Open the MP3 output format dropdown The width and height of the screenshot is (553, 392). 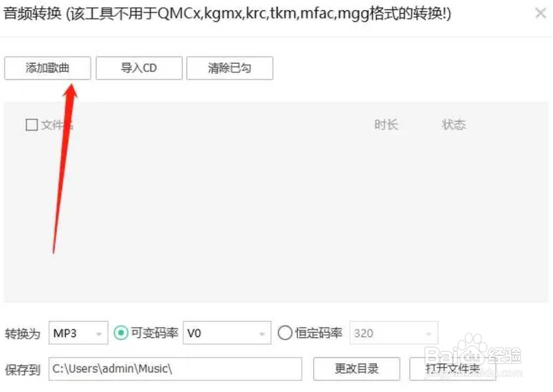coord(78,333)
